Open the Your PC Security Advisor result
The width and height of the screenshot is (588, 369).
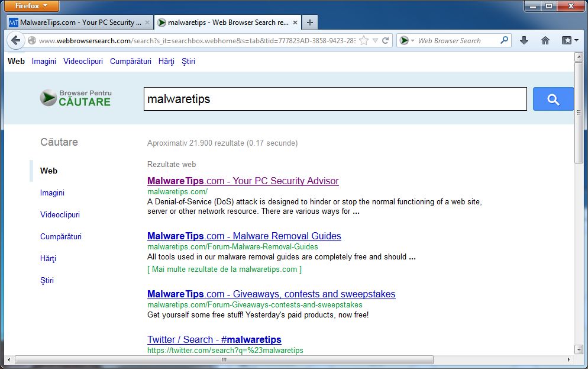(x=243, y=181)
